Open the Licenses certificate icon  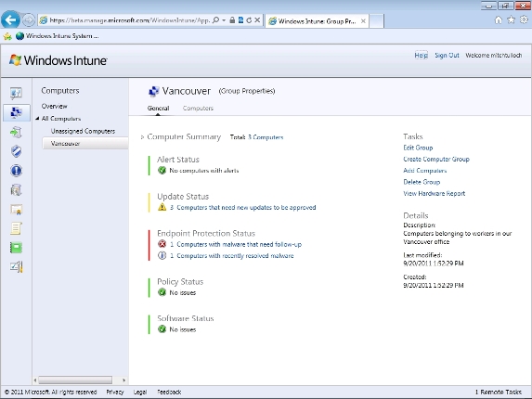tap(16, 210)
